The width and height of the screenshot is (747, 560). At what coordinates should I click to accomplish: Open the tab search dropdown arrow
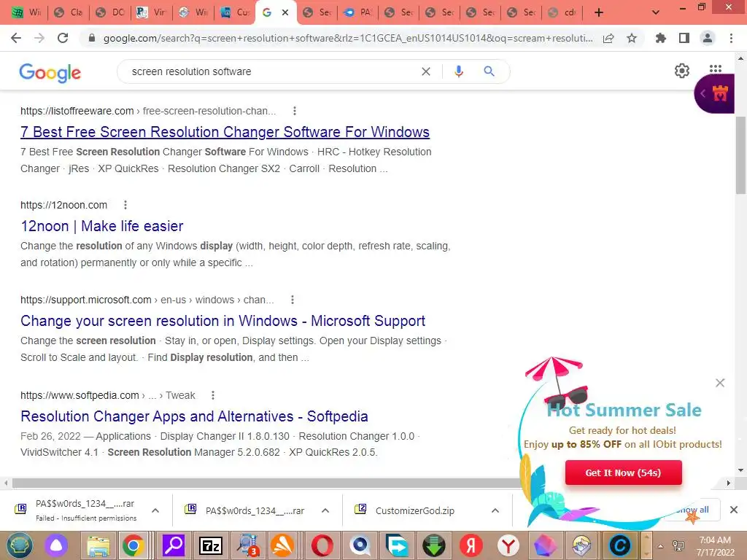pyautogui.click(x=656, y=12)
